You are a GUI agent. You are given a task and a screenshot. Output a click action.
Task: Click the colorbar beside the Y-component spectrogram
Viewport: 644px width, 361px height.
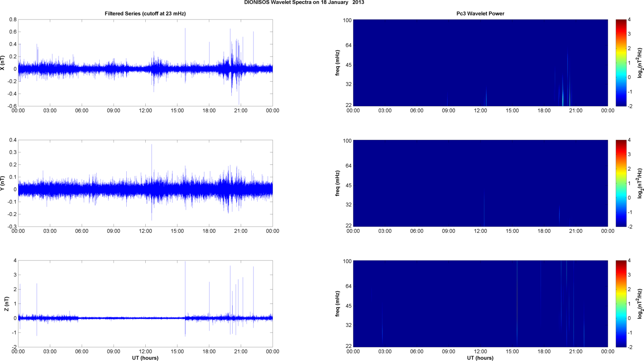point(621,183)
